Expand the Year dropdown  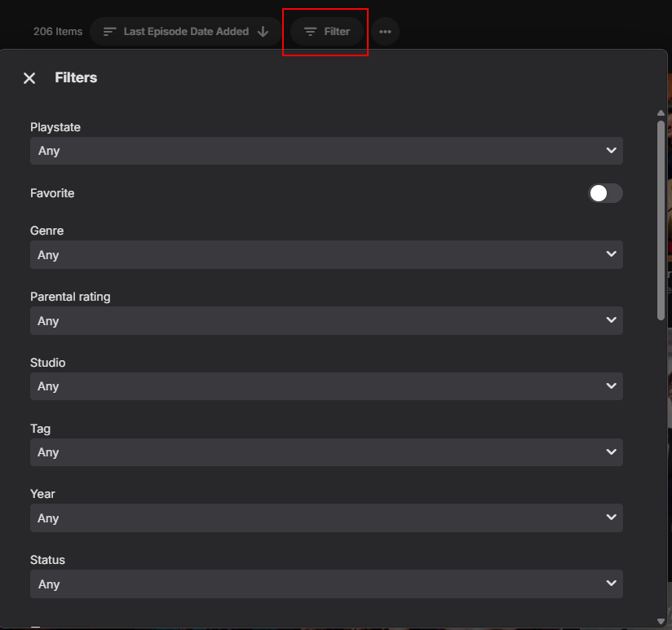[x=326, y=518]
